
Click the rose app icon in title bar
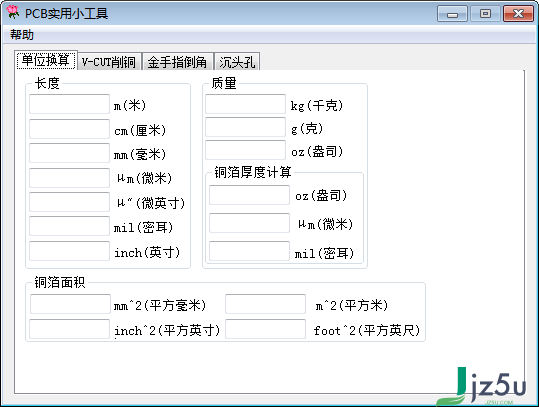click(x=12, y=12)
